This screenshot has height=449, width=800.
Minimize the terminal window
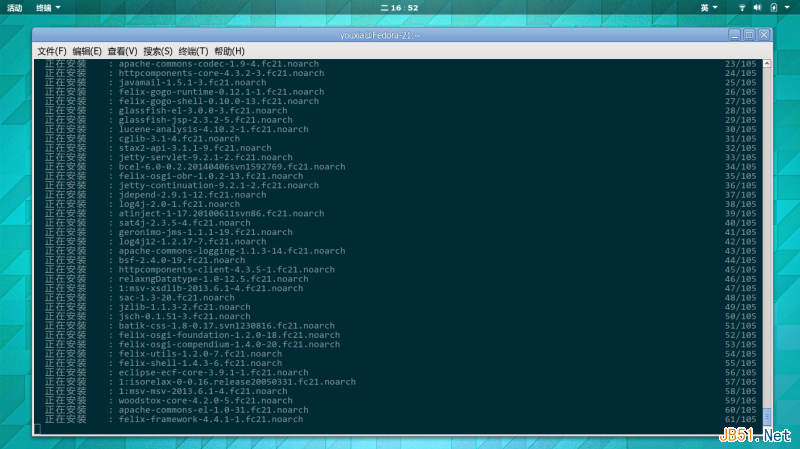(x=734, y=35)
